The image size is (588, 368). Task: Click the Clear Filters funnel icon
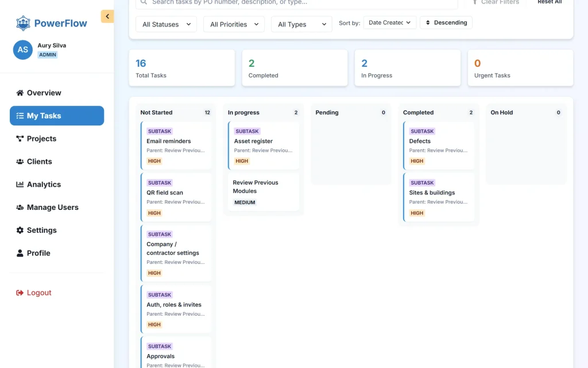pyautogui.click(x=475, y=2)
